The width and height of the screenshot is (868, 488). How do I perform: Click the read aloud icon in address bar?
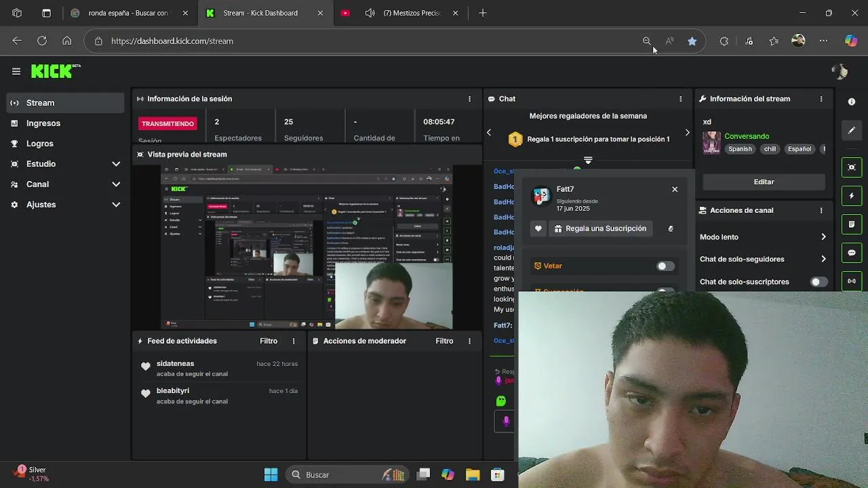click(669, 41)
